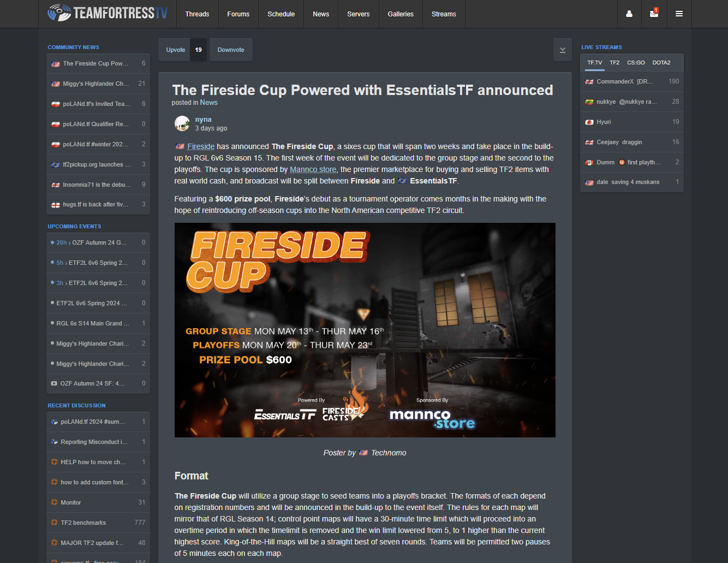Click the flag beside poLANd.tf's Invited Tea... news

(x=56, y=104)
